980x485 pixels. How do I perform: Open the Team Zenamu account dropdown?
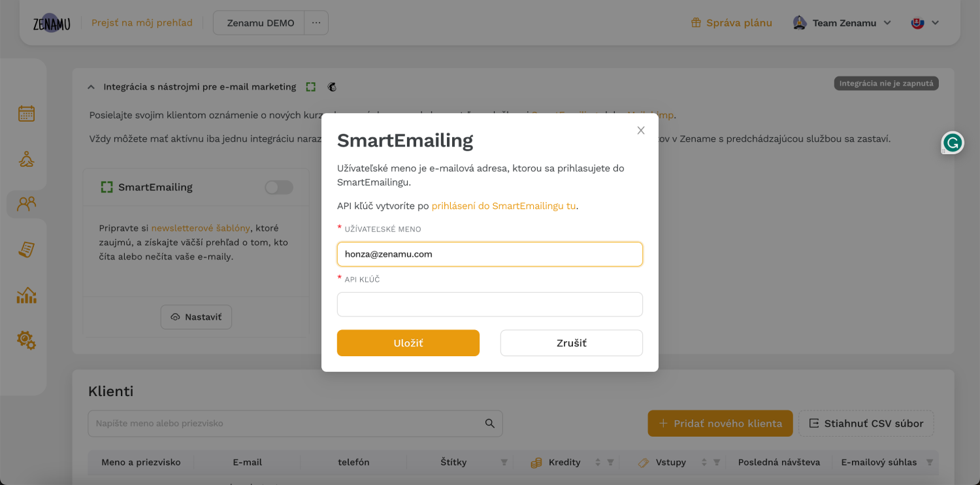pyautogui.click(x=842, y=23)
